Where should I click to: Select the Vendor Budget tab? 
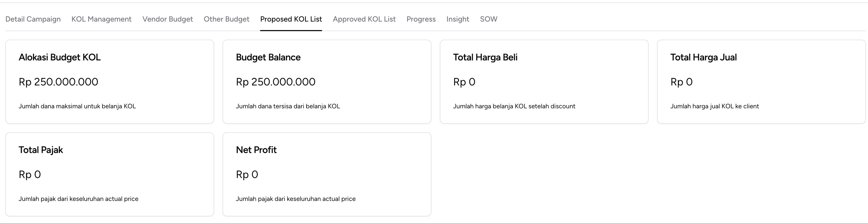click(x=168, y=19)
